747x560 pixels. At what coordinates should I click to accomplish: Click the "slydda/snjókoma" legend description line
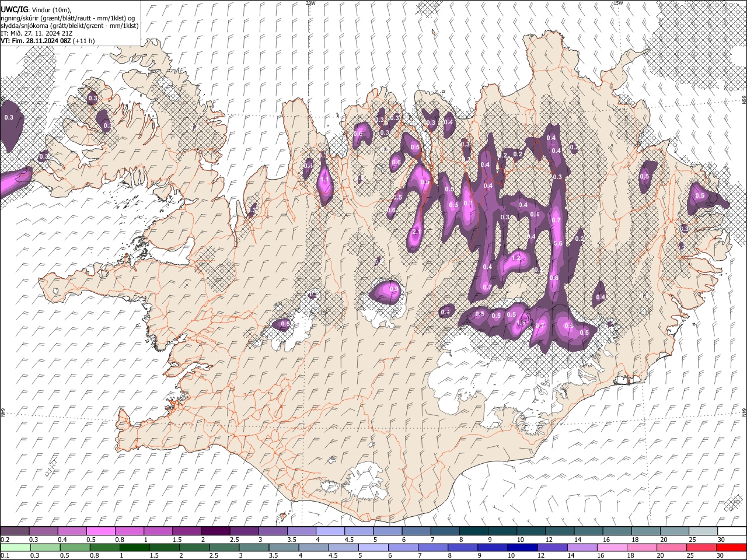[70, 26]
